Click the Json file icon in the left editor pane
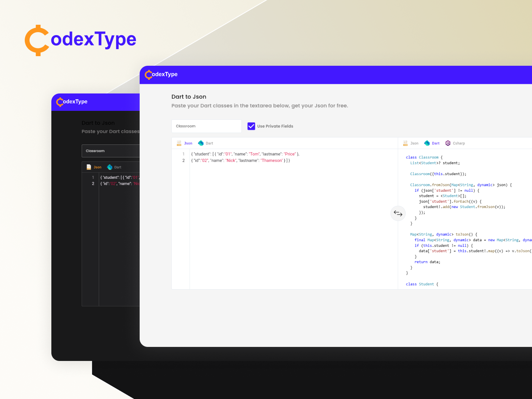532x399 pixels. [179, 143]
